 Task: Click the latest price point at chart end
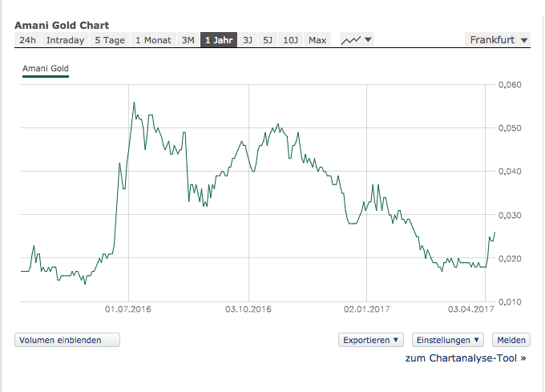point(495,232)
